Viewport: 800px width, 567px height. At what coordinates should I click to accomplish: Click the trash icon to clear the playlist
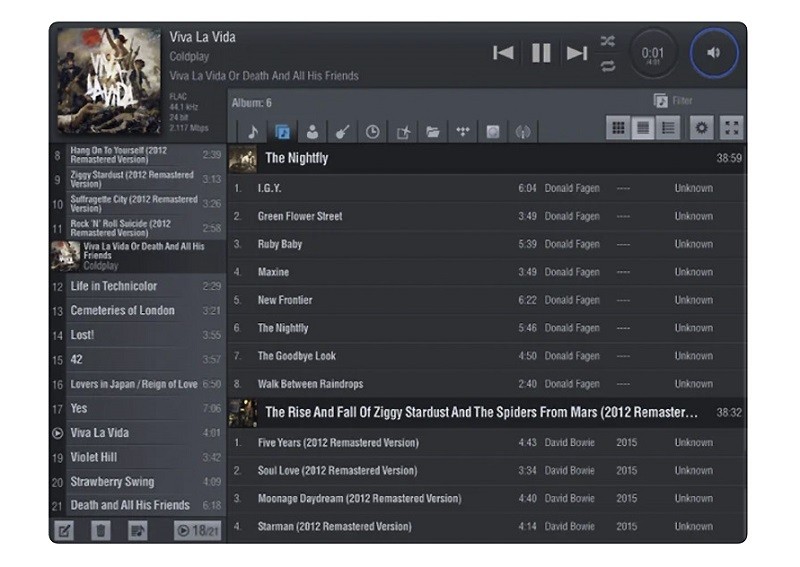(x=101, y=531)
